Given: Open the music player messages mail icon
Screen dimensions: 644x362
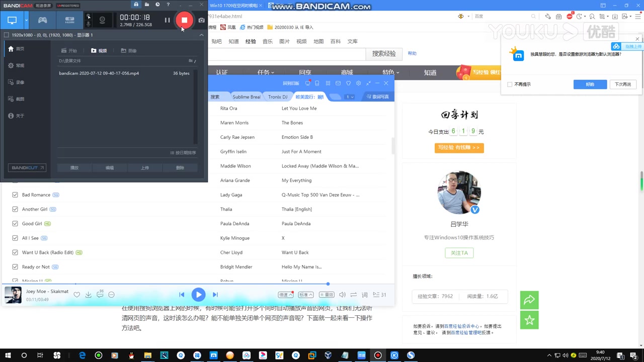Looking at the screenshot, I should 338,83.
